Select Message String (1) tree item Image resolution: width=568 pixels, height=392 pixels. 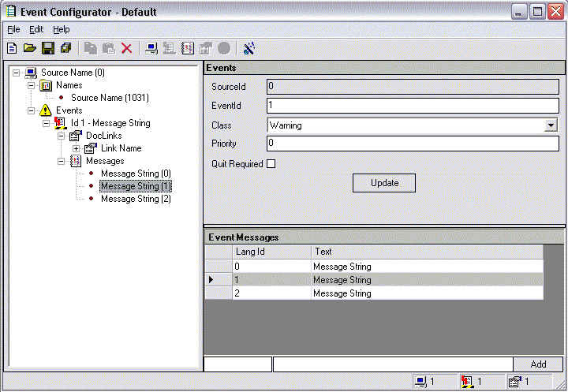pos(136,186)
